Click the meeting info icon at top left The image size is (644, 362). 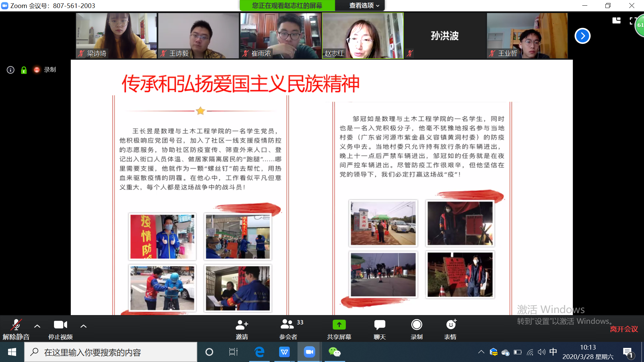click(10, 70)
